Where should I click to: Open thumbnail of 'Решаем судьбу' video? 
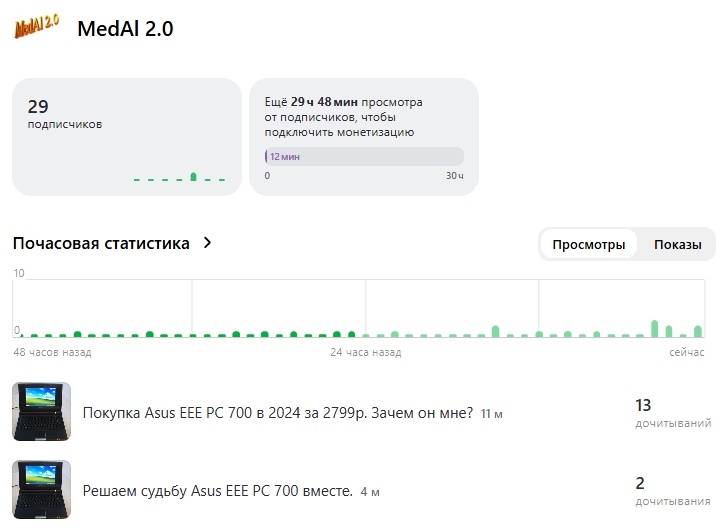pyautogui.click(x=41, y=488)
